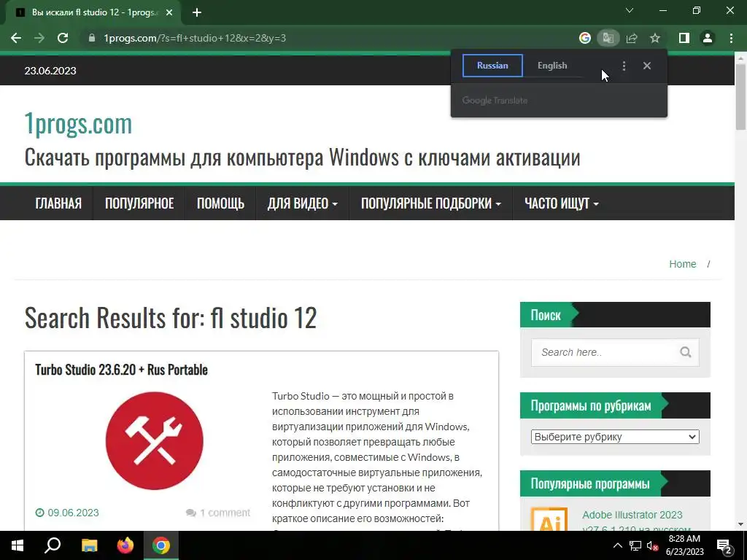
Task: Open Выберите рубрику category dropdown
Action: [x=615, y=437]
